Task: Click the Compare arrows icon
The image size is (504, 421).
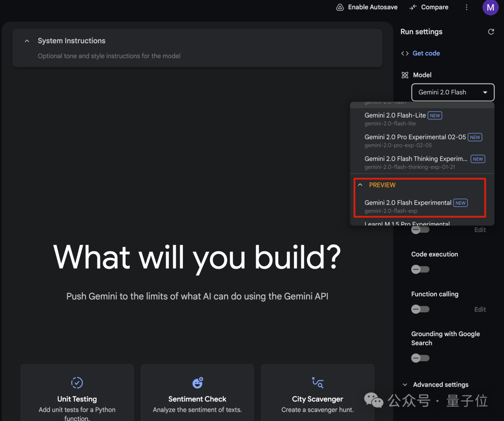Action: click(413, 7)
